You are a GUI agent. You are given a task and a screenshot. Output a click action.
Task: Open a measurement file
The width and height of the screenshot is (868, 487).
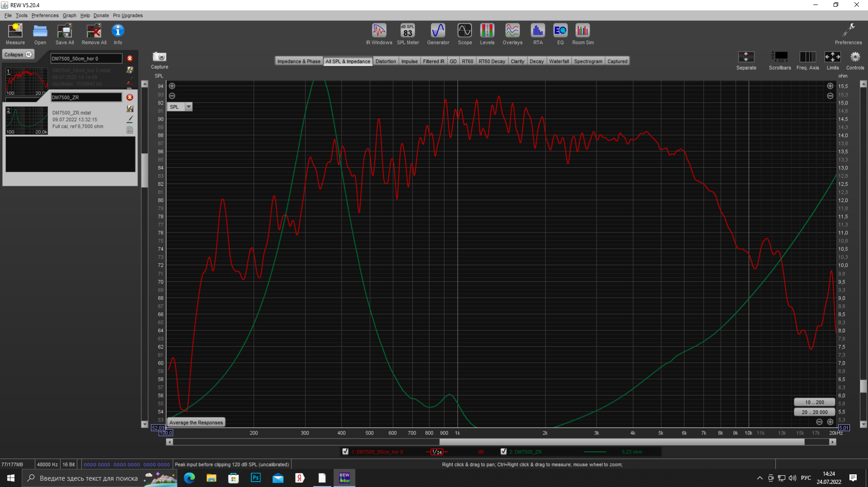[x=40, y=34]
